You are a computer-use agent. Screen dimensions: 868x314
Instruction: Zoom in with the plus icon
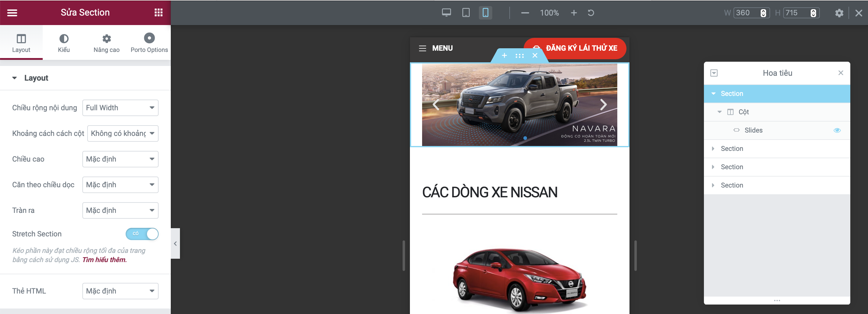click(573, 13)
